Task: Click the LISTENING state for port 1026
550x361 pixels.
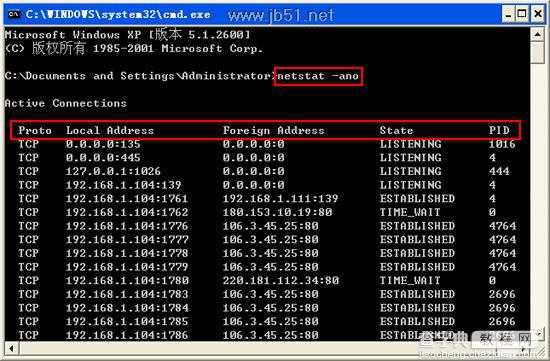Action: point(410,172)
